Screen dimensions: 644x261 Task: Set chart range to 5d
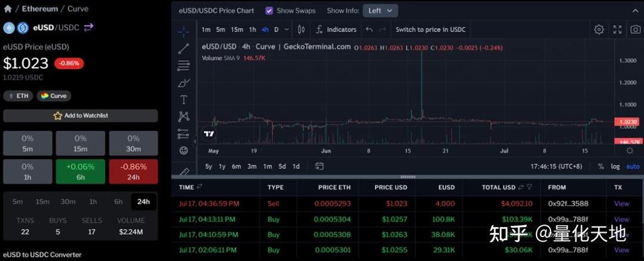tap(282, 166)
